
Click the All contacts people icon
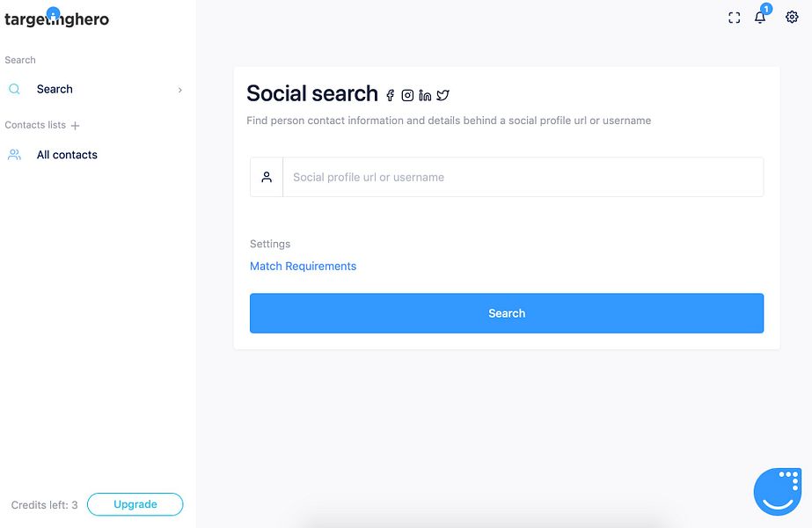(14, 155)
